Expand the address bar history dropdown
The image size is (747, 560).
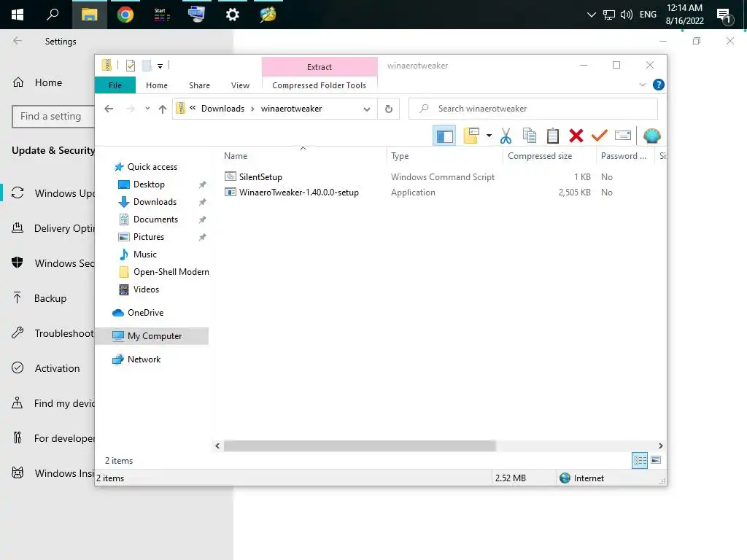tap(366, 109)
